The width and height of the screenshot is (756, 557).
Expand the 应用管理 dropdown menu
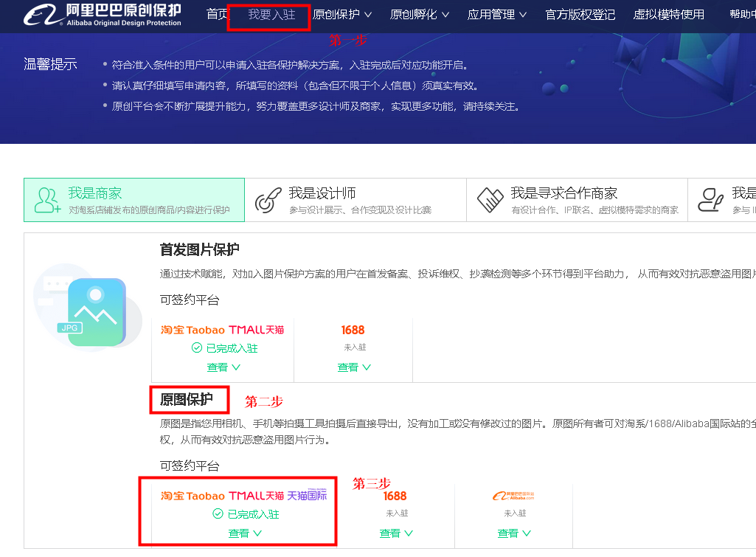pyautogui.click(x=497, y=15)
